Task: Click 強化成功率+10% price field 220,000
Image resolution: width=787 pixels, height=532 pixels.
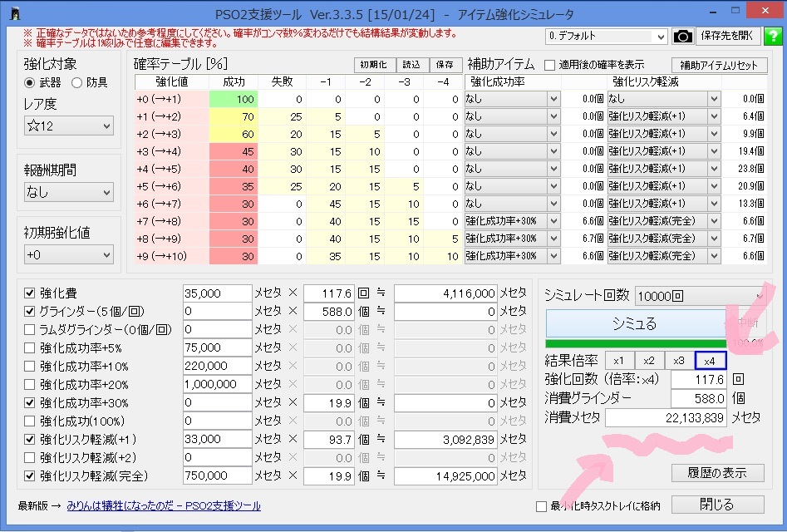Action: click(218, 367)
